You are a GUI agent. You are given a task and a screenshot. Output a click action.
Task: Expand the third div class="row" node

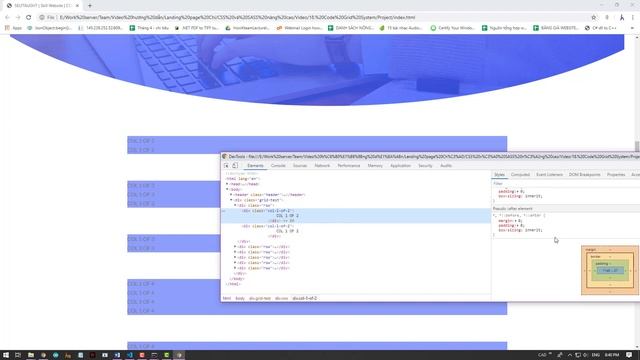(x=235, y=252)
